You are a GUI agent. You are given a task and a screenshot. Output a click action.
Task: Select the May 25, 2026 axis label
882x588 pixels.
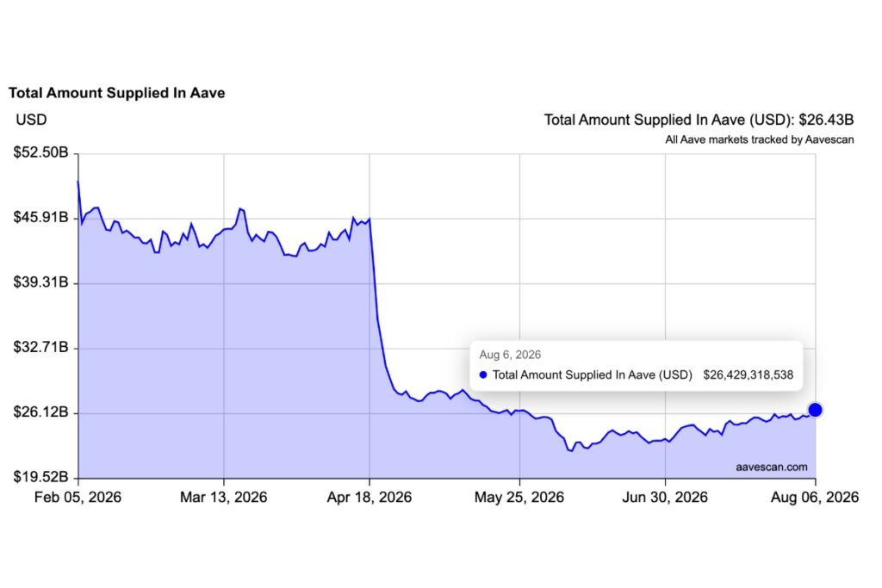point(519,497)
